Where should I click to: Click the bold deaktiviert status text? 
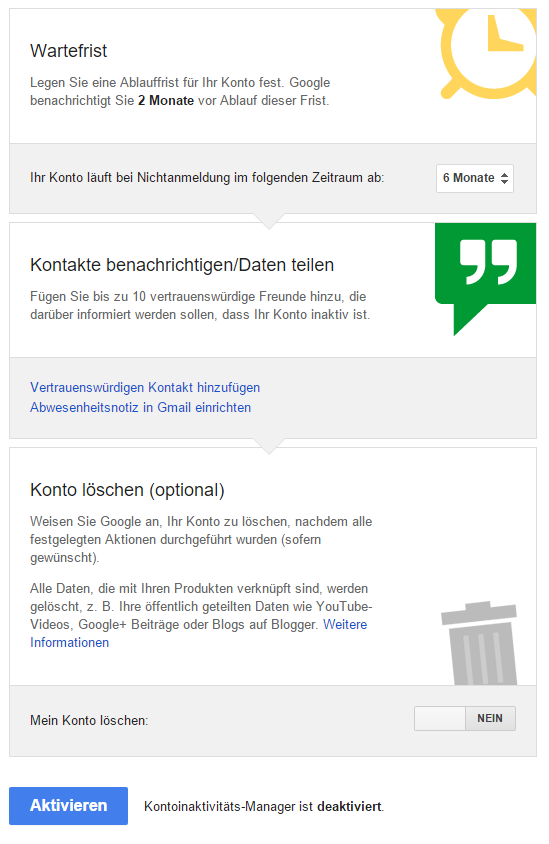(349, 806)
